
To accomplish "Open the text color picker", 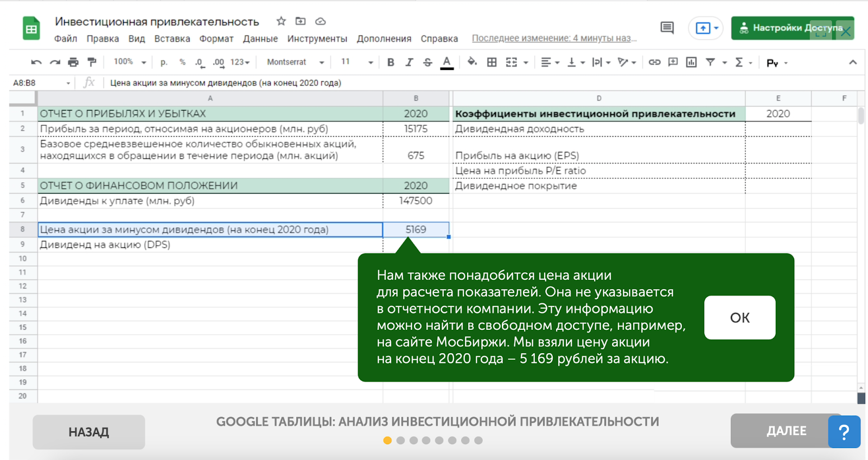I will tap(446, 62).
